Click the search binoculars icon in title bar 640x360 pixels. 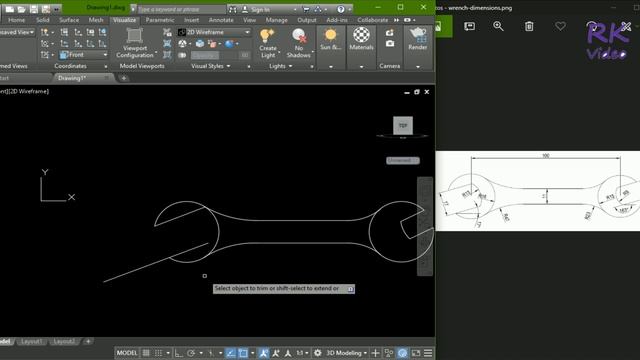232,9
